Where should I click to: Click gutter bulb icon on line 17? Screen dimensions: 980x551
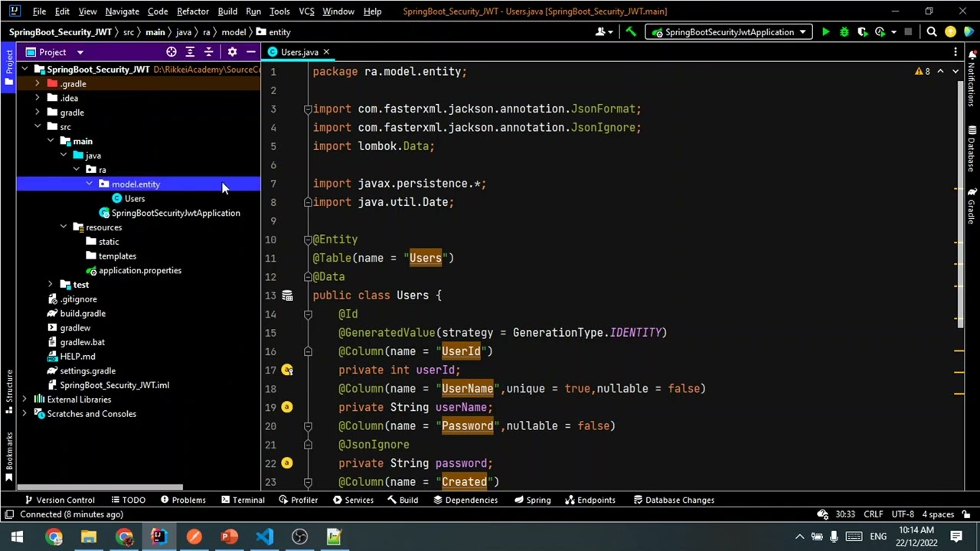[x=287, y=370]
